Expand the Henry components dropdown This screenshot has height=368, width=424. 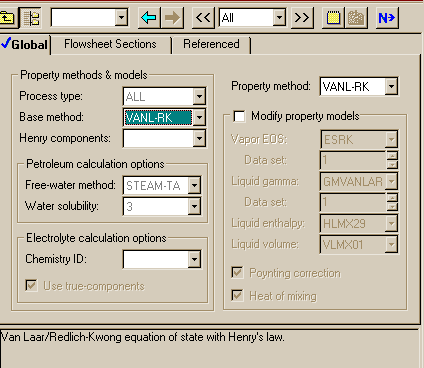click(x=199, y=138)
